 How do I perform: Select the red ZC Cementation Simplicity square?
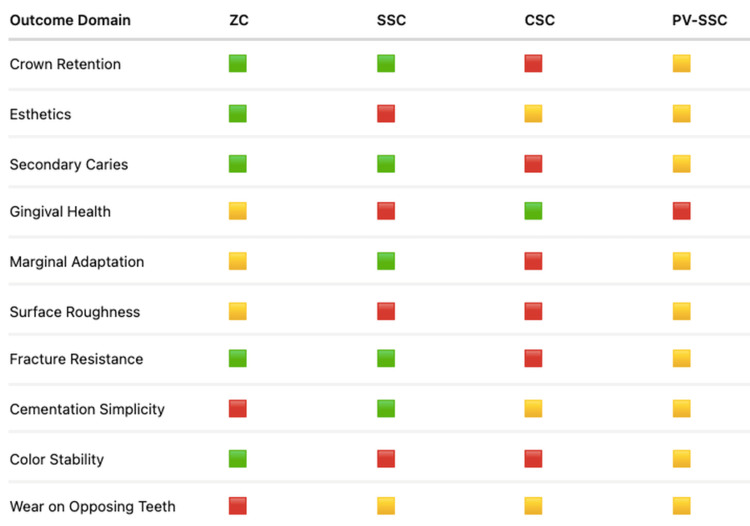coord(238,409)
